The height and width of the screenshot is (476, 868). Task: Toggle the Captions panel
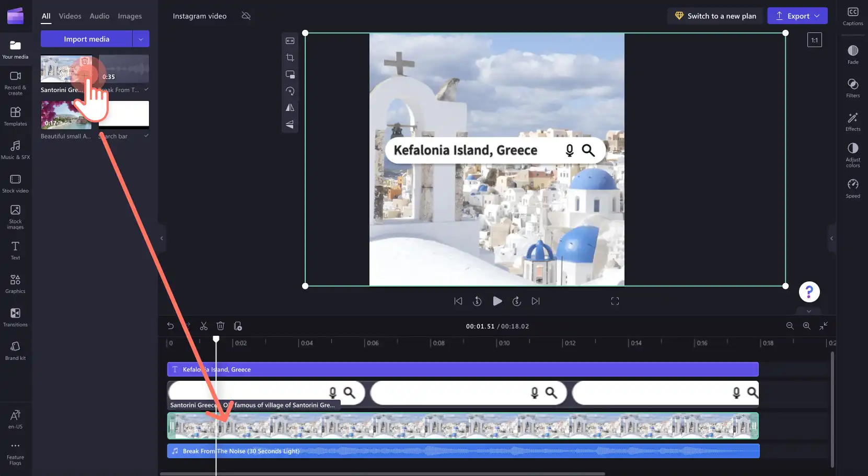[853, 16]
